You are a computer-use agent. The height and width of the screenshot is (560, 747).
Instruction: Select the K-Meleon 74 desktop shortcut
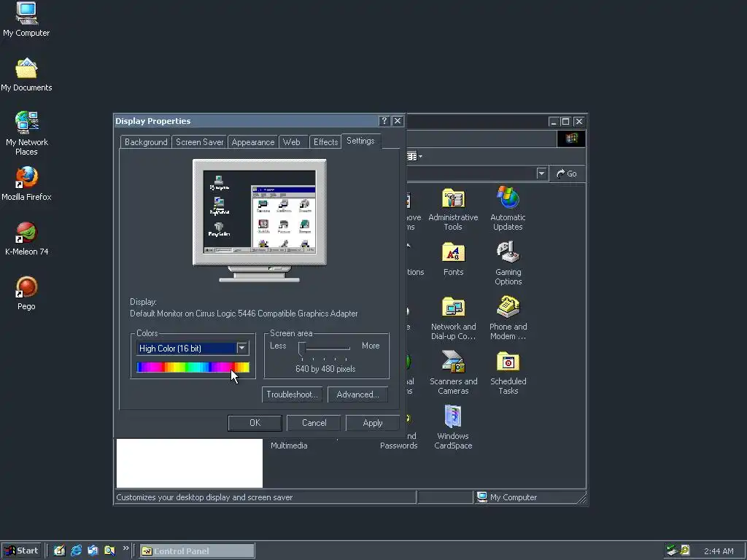pyautogui.click(x=26, y=238)
